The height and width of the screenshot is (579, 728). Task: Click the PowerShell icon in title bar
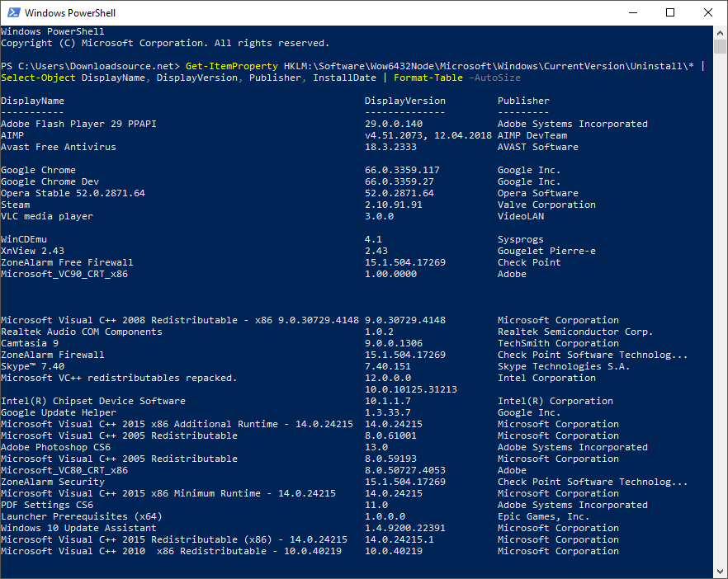coord(13,12)
